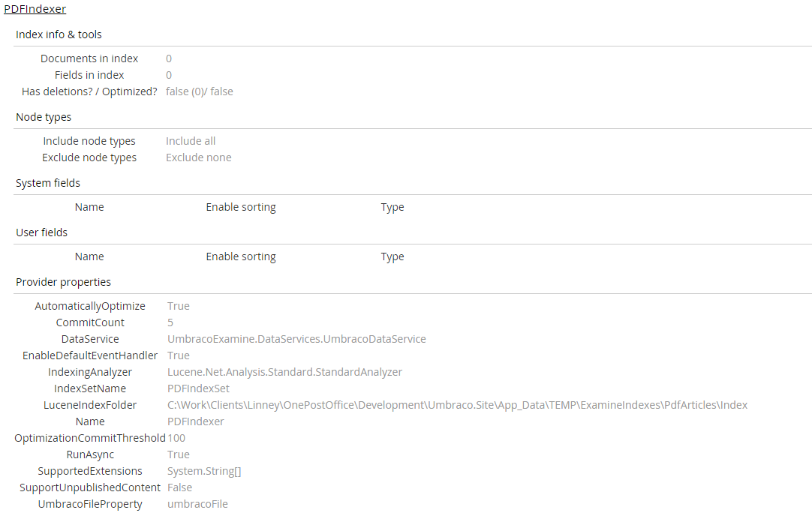Click the umbracoFile property value
This screenshot has width=812, height=525.
tap(197, 504)
